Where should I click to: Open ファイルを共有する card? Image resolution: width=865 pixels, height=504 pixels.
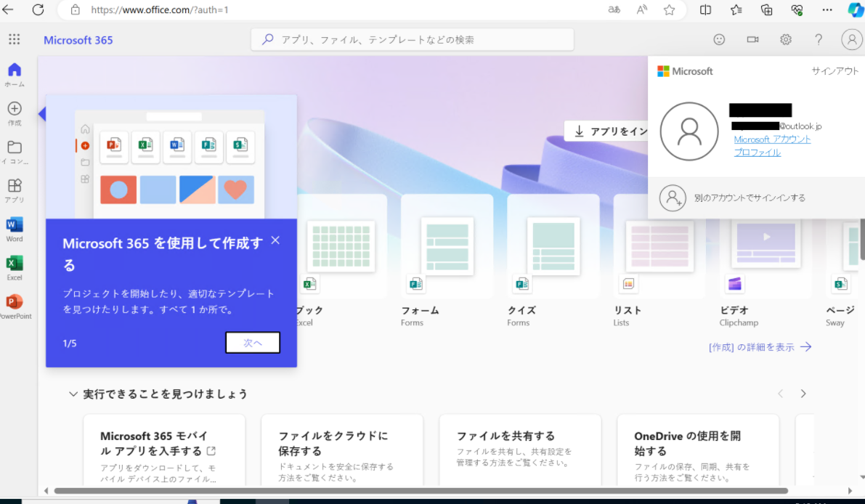[520, 450]
